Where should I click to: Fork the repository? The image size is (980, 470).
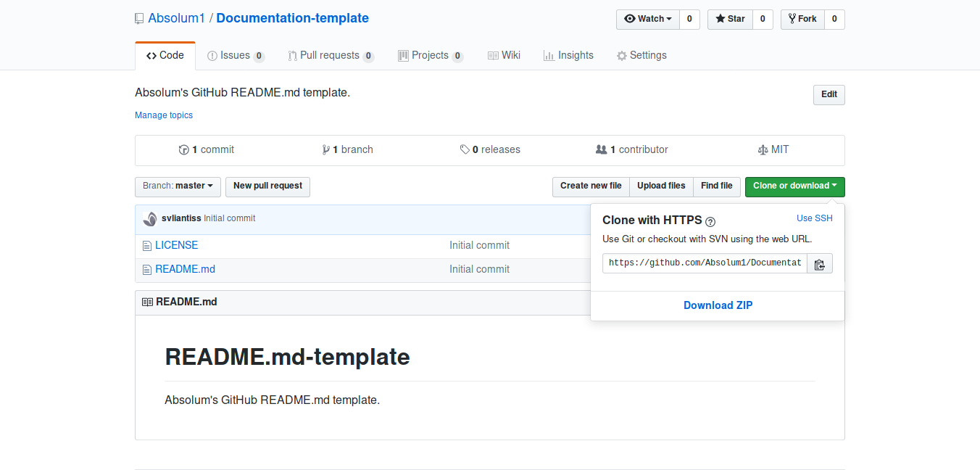click(x=802, y=19)
